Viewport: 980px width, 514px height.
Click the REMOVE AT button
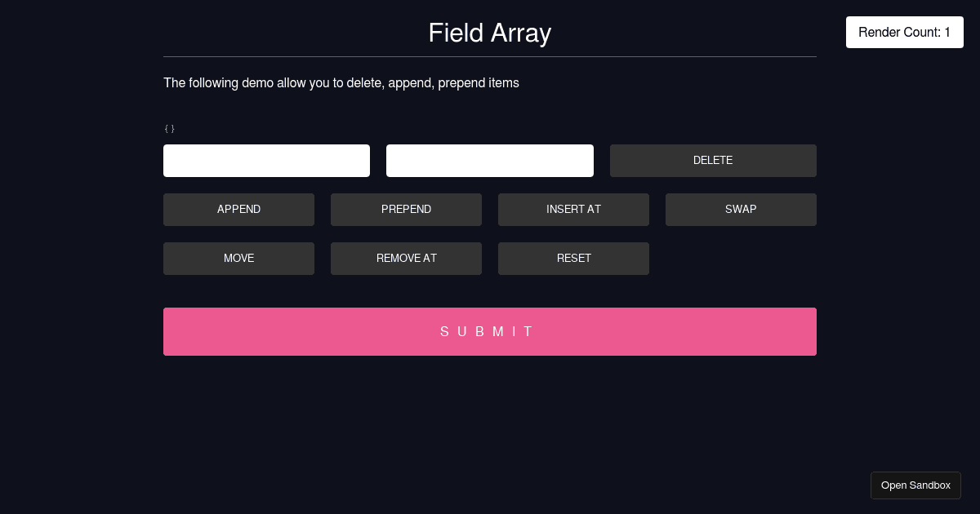[406, 259]
